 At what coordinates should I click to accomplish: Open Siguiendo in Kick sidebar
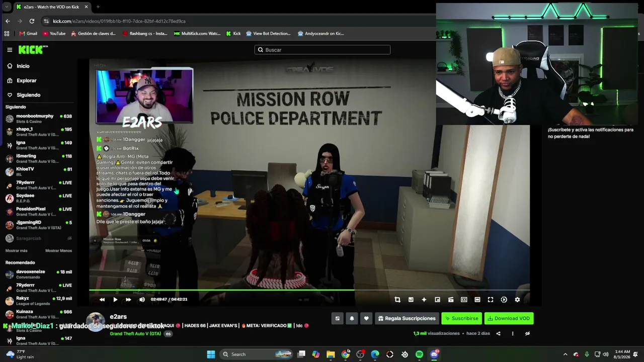pyautogui.click(x=23, y=95)
